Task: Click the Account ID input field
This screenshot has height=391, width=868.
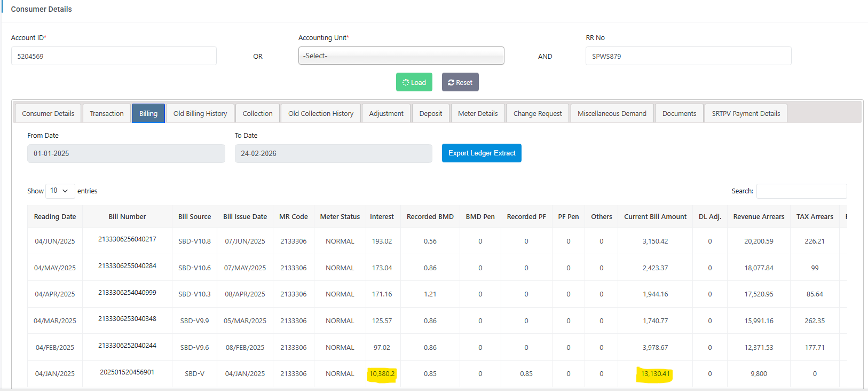Action: coord(114,56)
